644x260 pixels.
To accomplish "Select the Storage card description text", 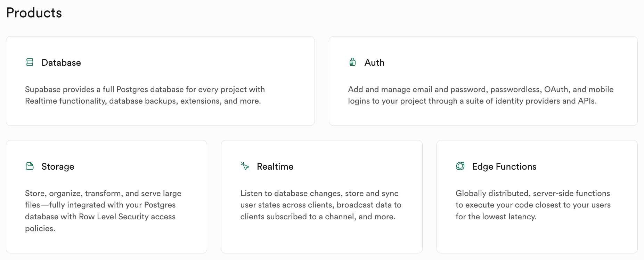I will tap(103, 211).
